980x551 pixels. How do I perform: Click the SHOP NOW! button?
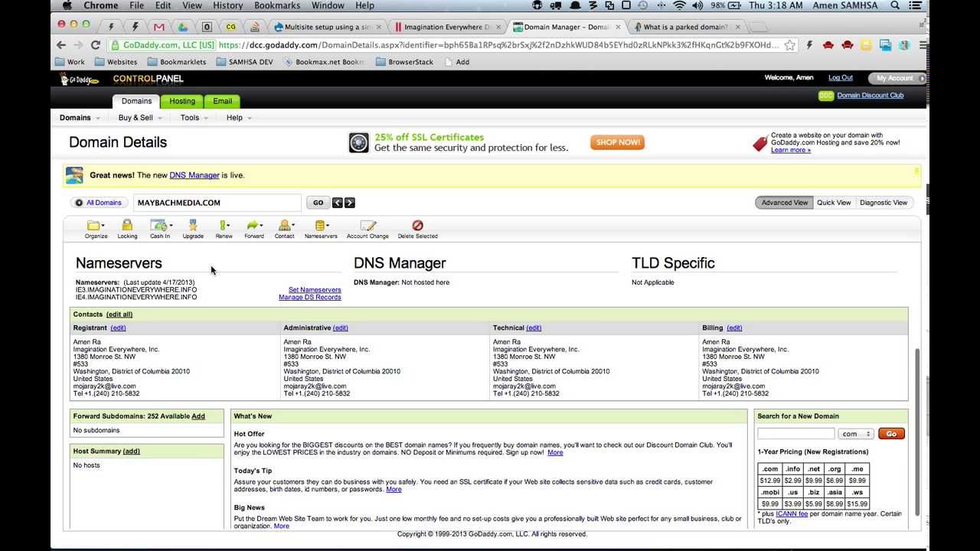click(x=617, y=142)
